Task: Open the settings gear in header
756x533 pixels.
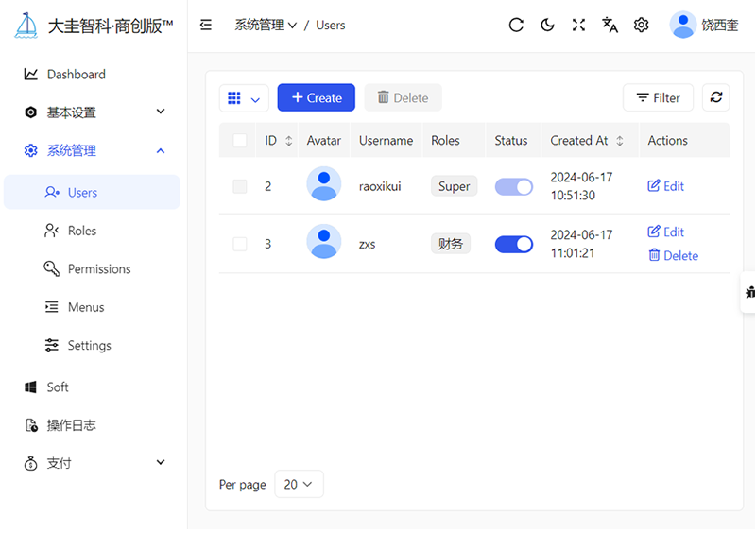Action: (642, 26)
